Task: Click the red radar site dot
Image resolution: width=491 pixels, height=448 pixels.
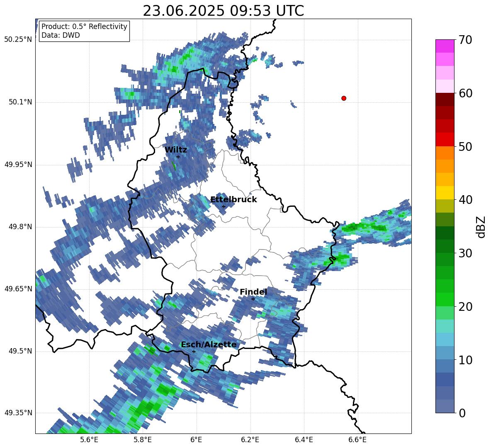Action: [x=343, y=98]
